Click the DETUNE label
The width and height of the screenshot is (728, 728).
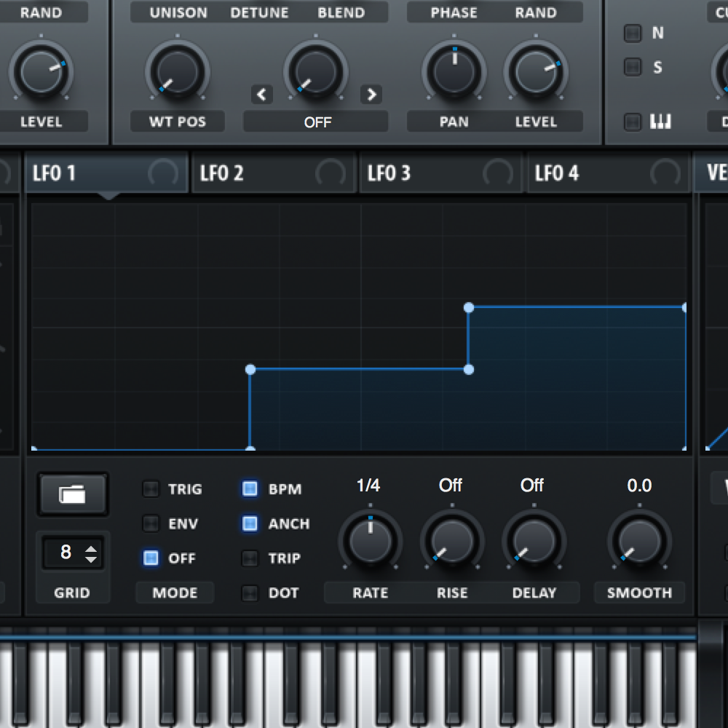[x=260, y=12]
